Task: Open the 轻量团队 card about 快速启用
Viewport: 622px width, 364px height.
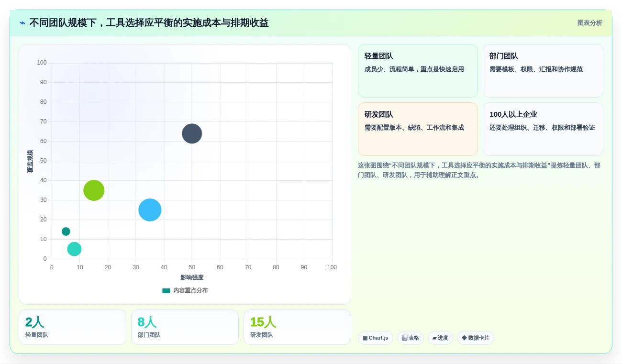Action: pyautogui.click(x=418, y=71)
